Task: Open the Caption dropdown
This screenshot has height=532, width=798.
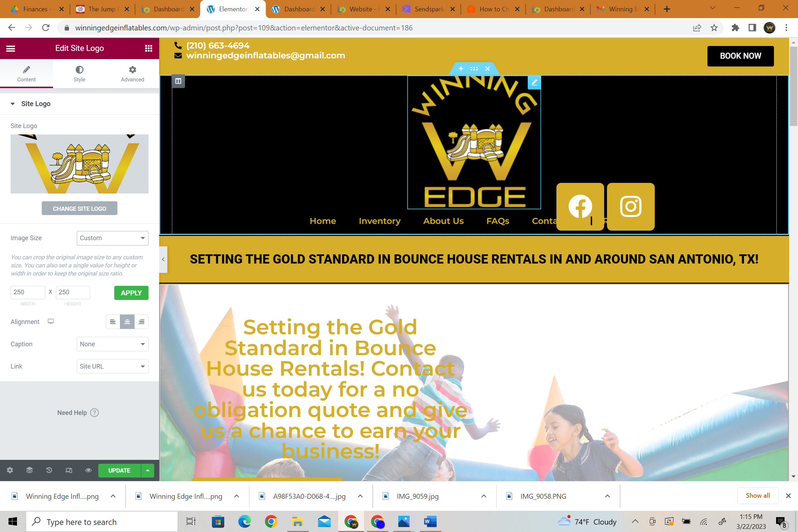Action: click(112, 344)
